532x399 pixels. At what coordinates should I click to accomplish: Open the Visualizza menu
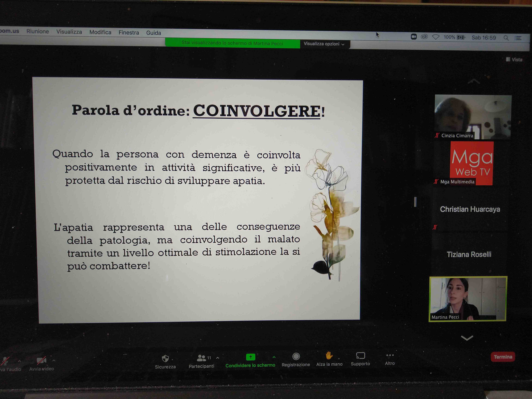[69, 32]
